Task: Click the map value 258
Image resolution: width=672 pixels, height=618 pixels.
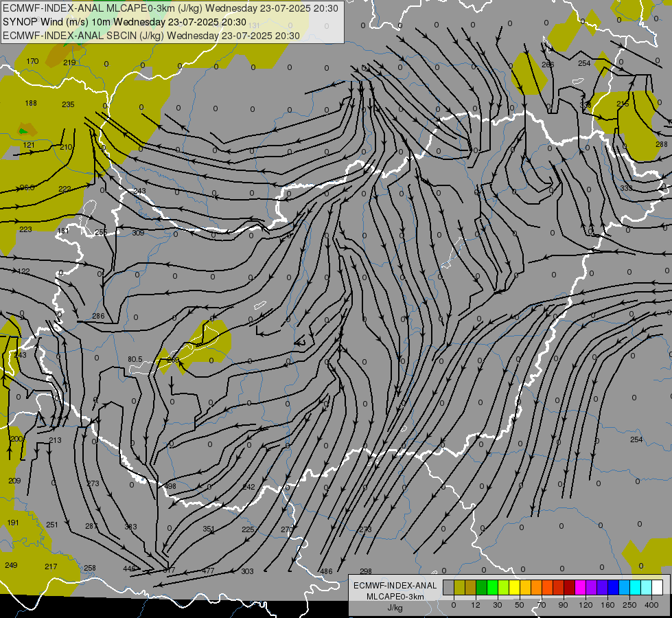Action: pos(89,568)
